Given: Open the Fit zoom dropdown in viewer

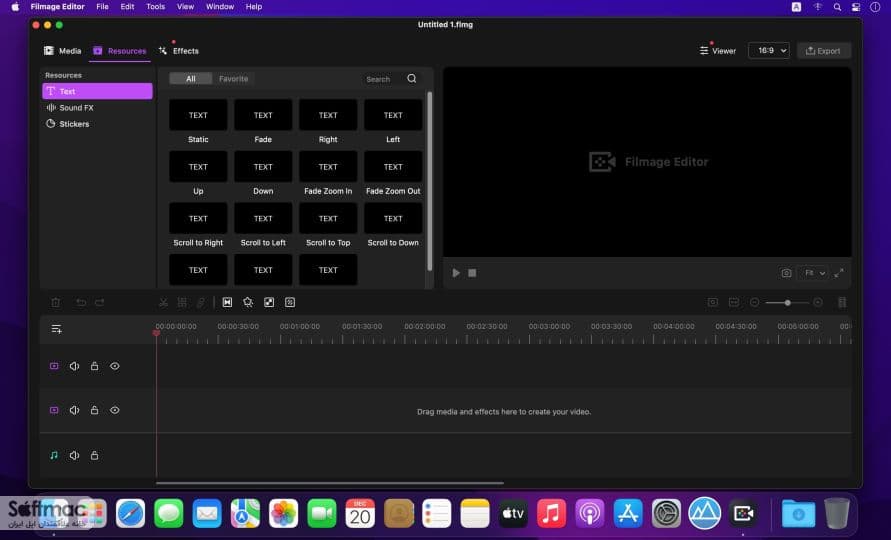Looking at the screenshot, I should click(x=813, y=273).
